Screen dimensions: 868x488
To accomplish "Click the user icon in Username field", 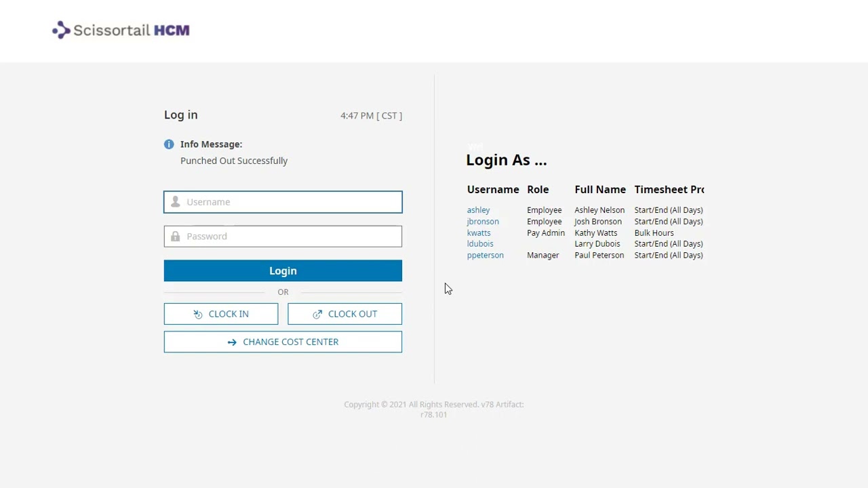I will click(175, 202).
